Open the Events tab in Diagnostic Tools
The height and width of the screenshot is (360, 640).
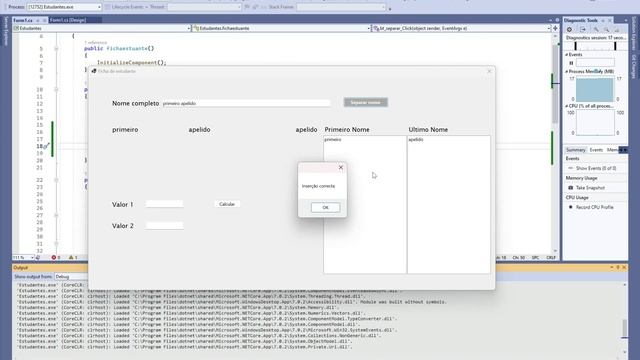click(596, 150)
